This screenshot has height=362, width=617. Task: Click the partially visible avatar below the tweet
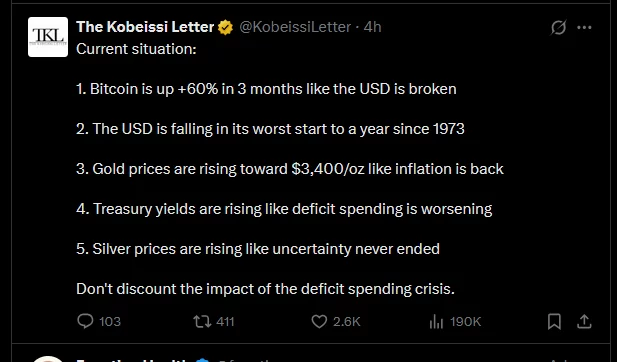tap(48, 358)
